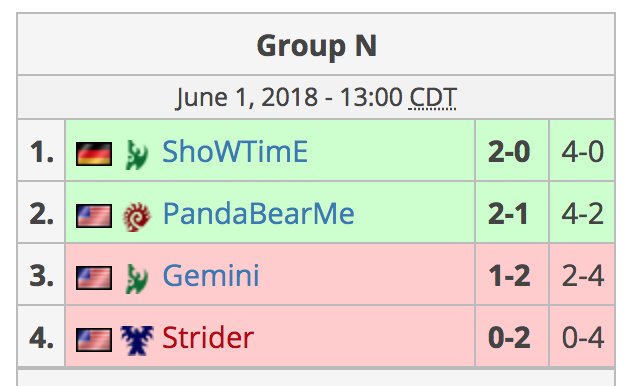The image size is (632, 386).
Task: Click Gemini's 1-2 match score
Action: 509,276
